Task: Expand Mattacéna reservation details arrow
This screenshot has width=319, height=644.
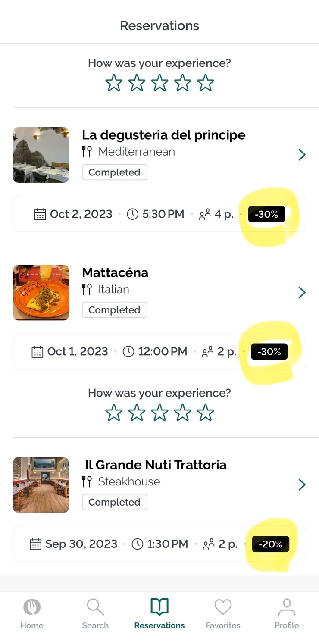Action: [x=302, y=293]
